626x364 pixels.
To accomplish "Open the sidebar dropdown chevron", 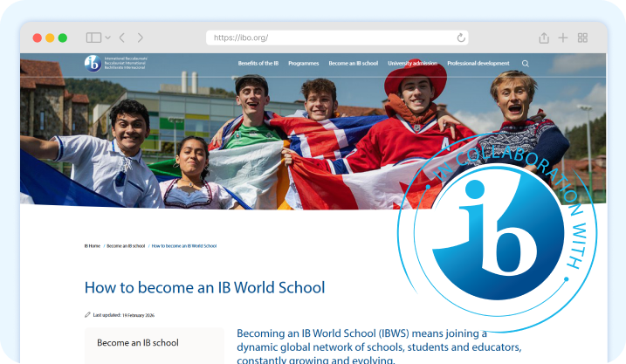I will click(107, 38).
